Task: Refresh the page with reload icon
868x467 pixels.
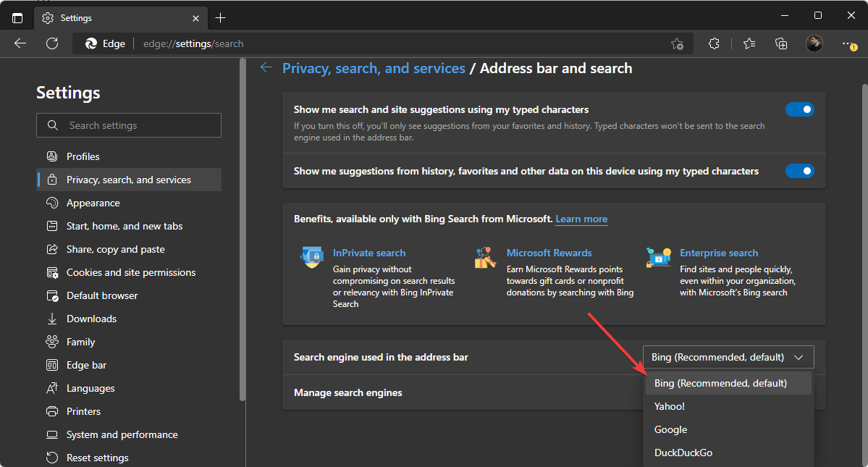Action: pos(52,43)
